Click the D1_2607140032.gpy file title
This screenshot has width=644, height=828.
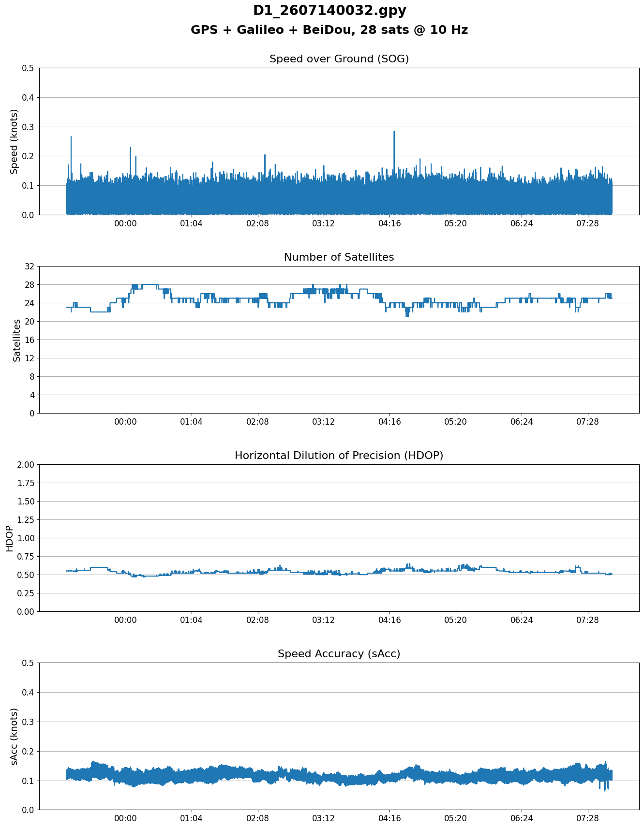(x=329, y=11)
